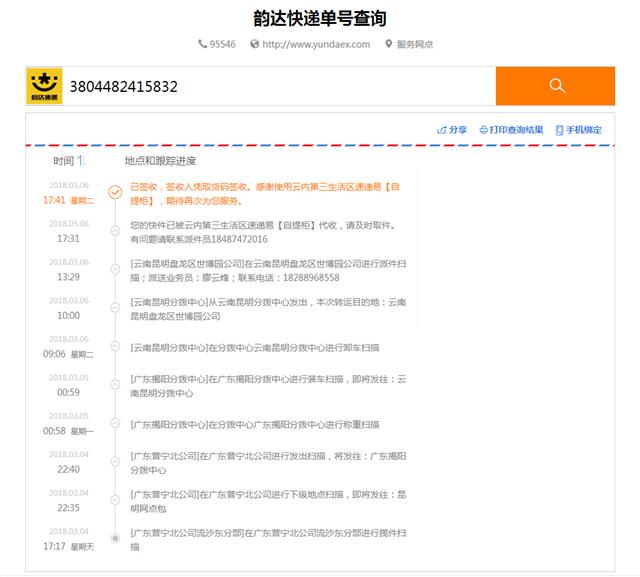The width and height of the screenshot is (640, 577).
Task: Toggle the time sort arrow beside 时间
Action: (x=81, y=161)
